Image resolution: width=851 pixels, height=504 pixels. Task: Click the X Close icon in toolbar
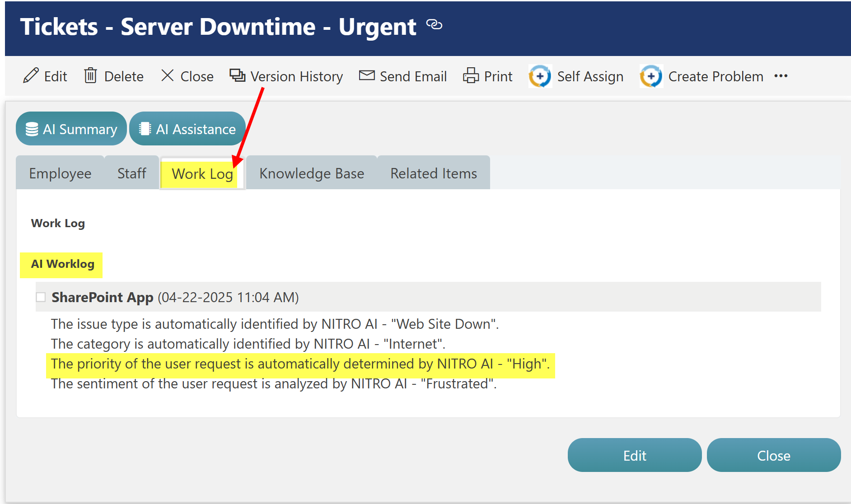click(168, 76)
